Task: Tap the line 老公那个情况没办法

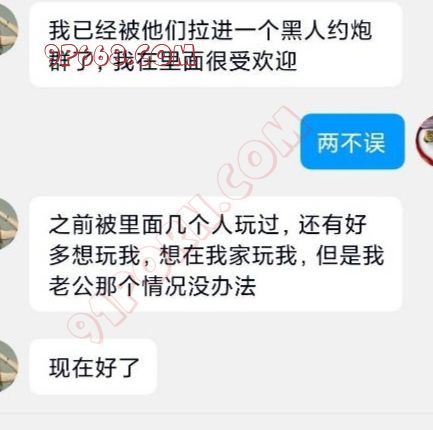Action: (x=153, y=286)
